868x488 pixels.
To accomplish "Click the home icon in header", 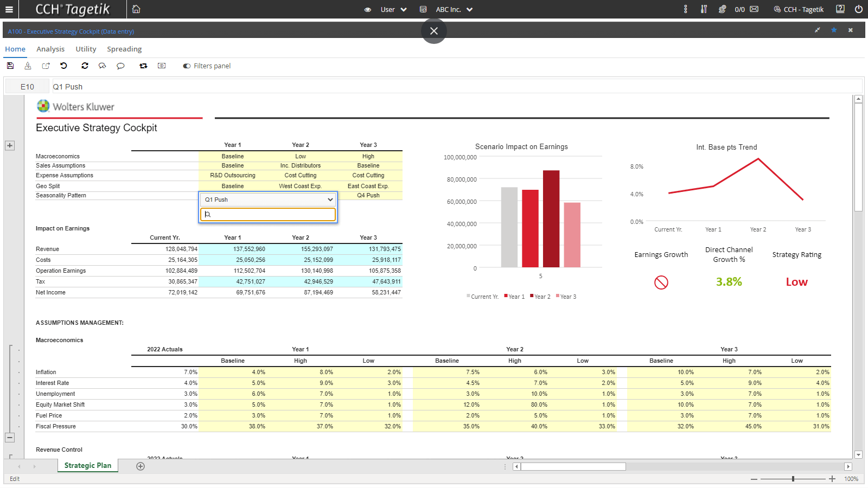I will [136, 9].
